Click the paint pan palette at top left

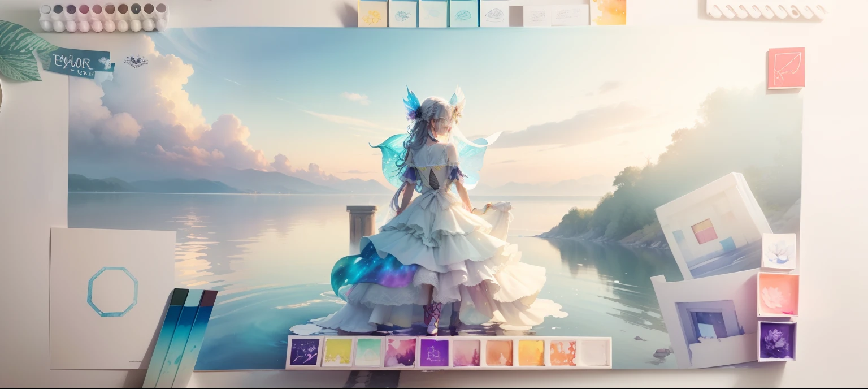(103, 17)
